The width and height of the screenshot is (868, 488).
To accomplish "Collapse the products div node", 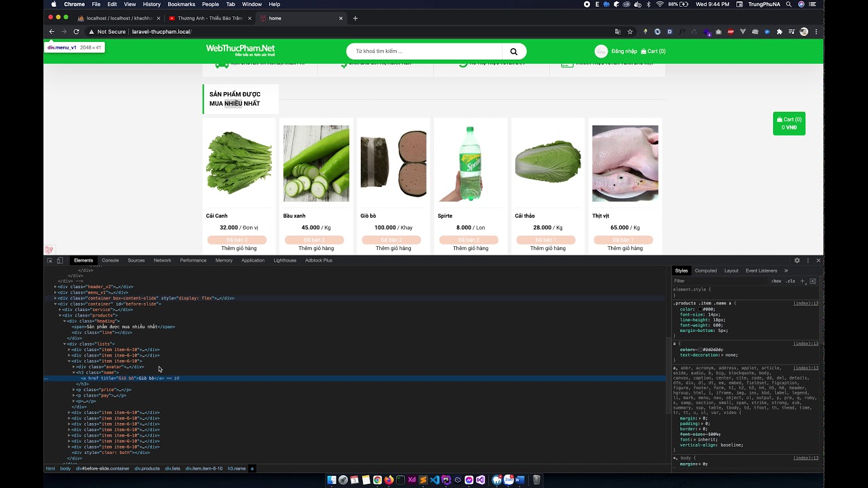I will pos(60,315).
